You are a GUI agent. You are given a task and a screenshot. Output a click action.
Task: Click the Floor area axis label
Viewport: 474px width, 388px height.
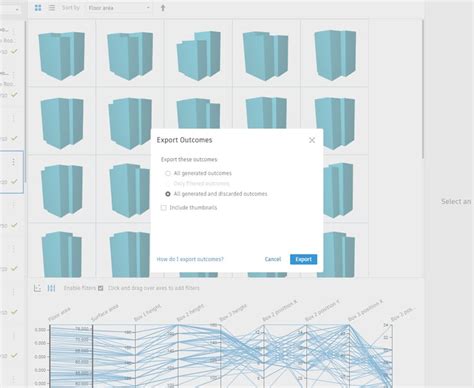(x=59, y=315)
